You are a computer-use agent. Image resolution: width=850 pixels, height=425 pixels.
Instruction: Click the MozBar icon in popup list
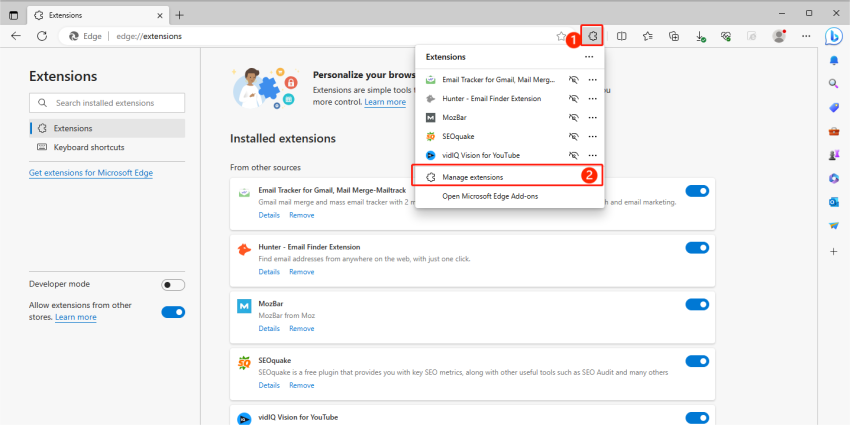(x=430, y=118)
